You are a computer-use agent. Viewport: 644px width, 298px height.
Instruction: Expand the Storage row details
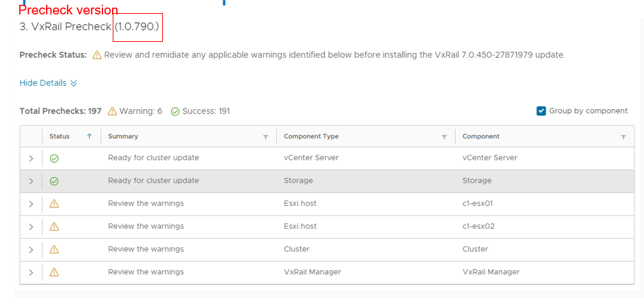point(31,181)
